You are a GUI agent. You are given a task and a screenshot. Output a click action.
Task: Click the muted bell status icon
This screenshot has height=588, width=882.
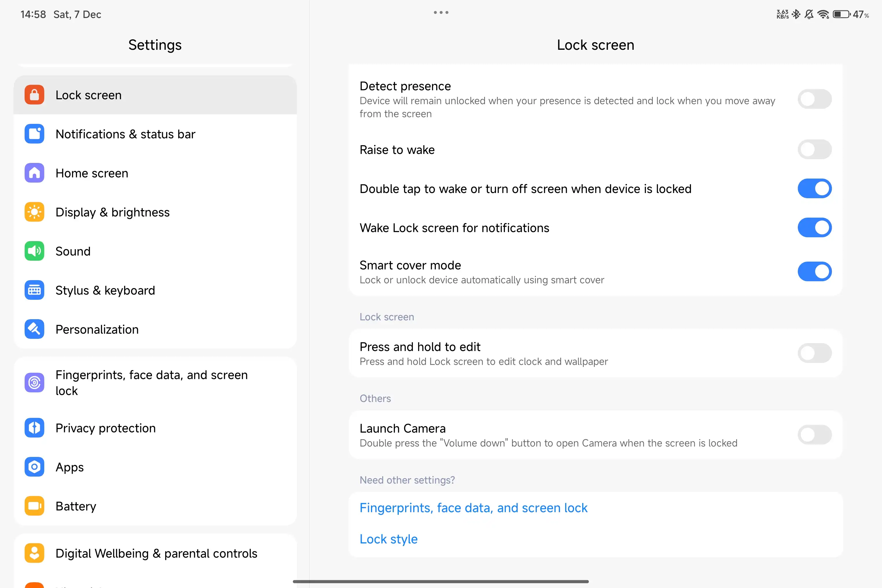click(x=809, y=14)
